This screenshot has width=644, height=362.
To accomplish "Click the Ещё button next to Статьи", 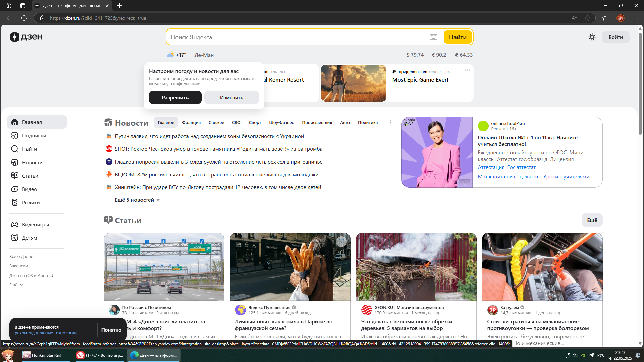I will click(592, 220).
